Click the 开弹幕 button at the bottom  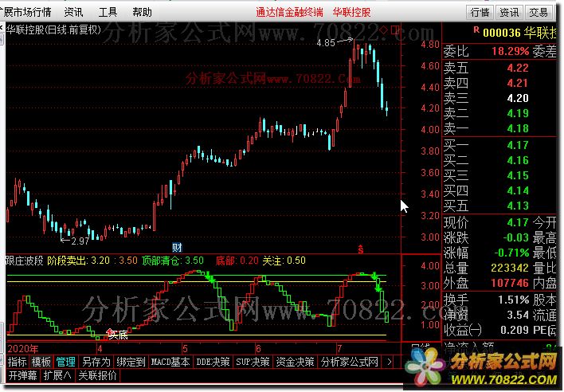pyautogui.click(x=22, y=375)
